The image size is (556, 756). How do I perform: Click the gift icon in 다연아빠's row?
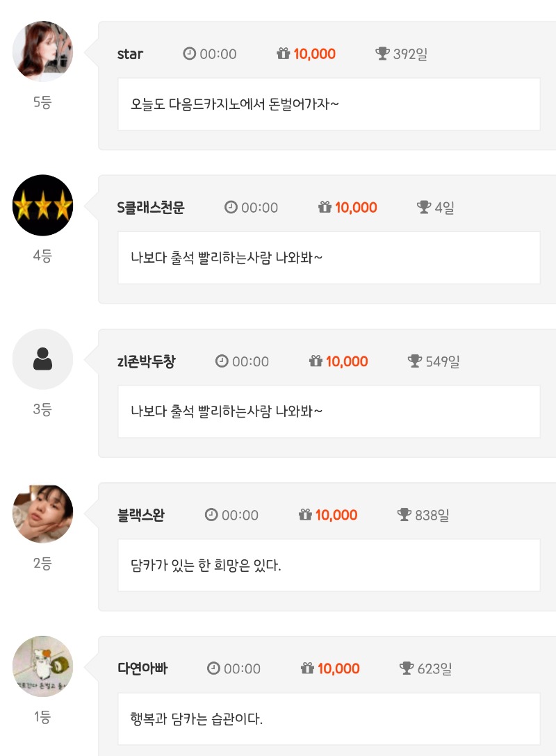coord(307,668)
